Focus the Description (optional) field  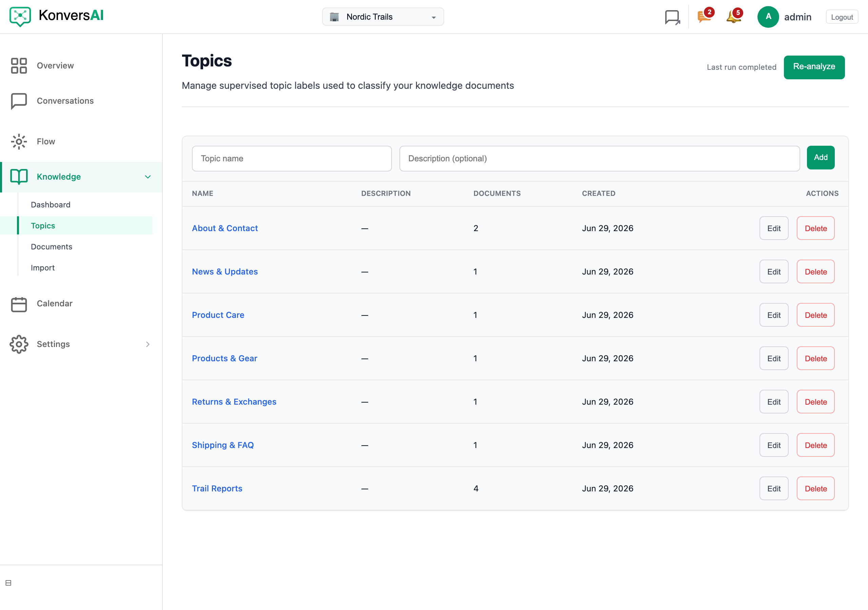point(599,158)
